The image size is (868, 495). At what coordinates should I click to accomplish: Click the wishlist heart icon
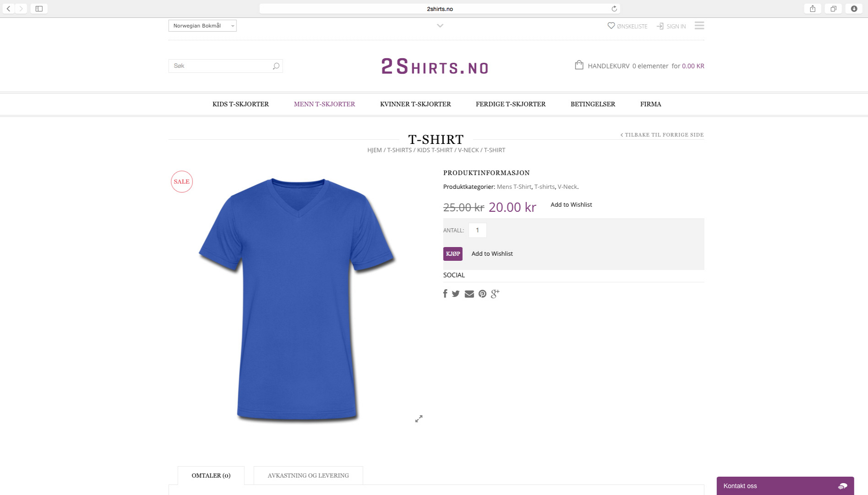[611, 26]
